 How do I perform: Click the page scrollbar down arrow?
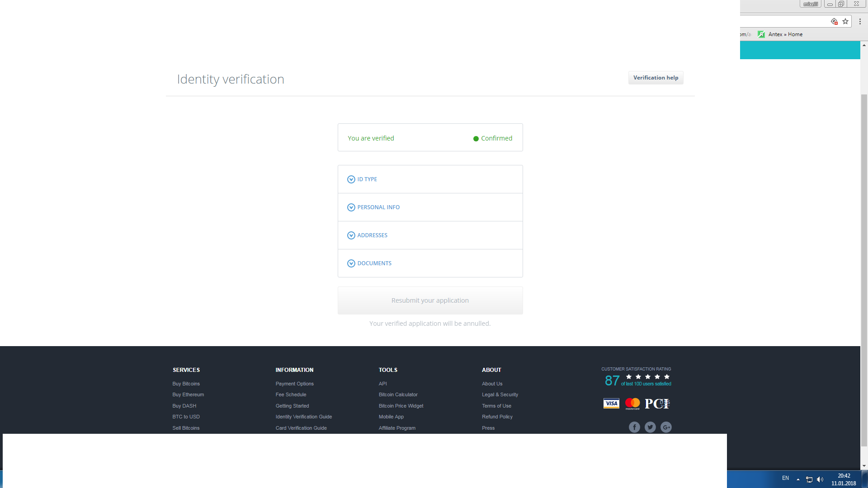click(x=864, y=466)
